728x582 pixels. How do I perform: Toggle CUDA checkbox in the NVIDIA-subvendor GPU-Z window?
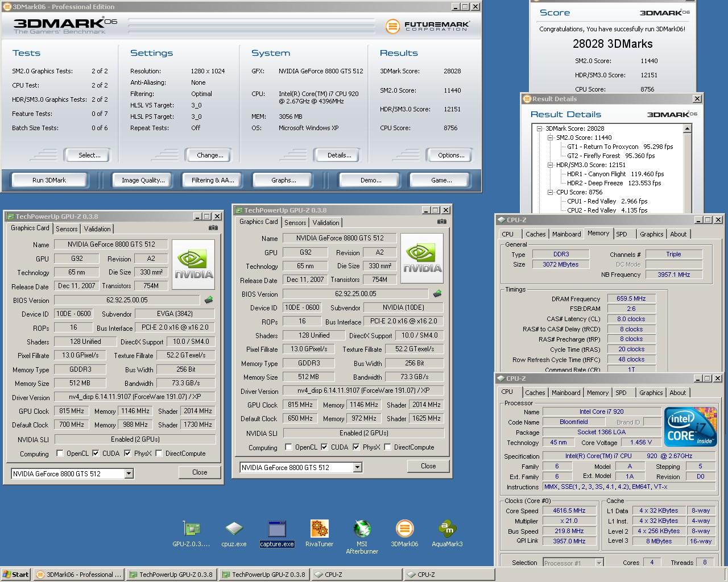(324, 447)
